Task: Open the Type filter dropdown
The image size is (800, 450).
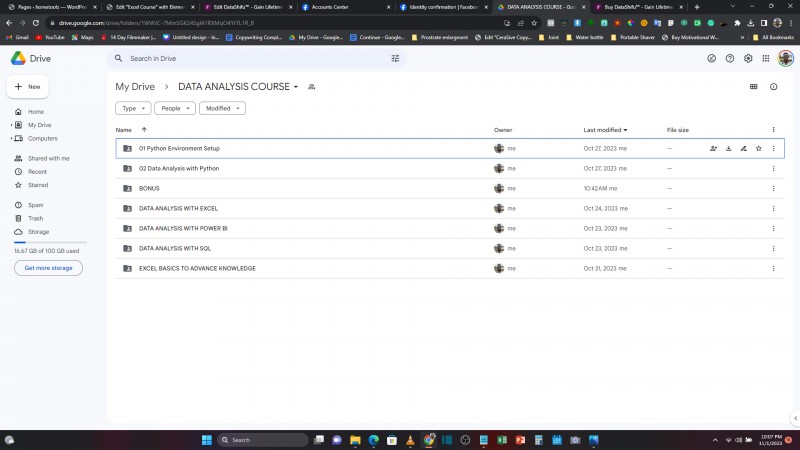Action: click(x=133, y=108)
